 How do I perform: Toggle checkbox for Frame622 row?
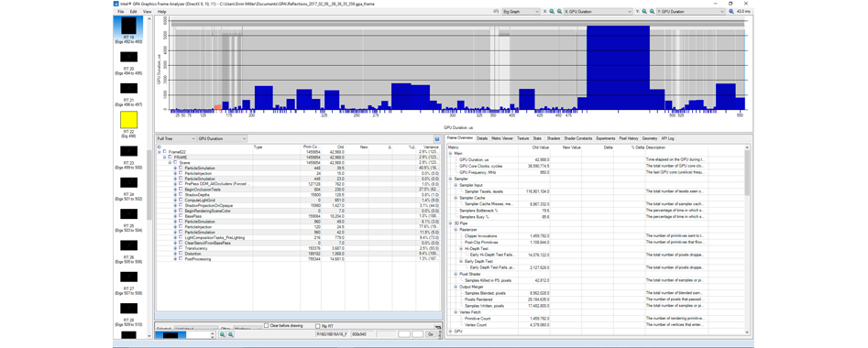(164, 152)
